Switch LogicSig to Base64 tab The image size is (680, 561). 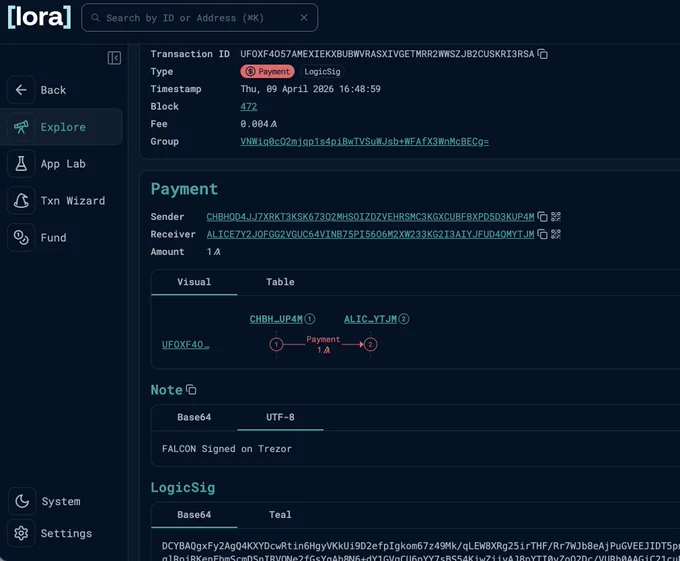pos(194,515)
